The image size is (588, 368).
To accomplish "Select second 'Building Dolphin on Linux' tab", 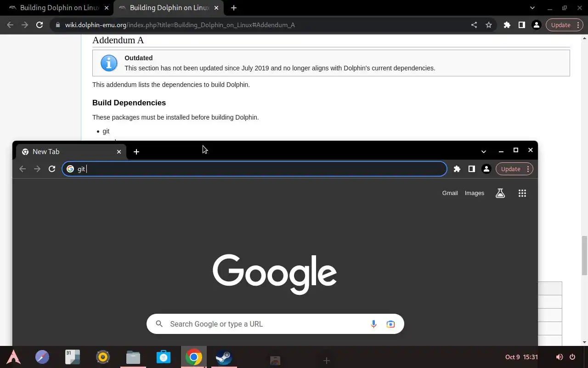I will pyautogui.click(x=168, y=8).
